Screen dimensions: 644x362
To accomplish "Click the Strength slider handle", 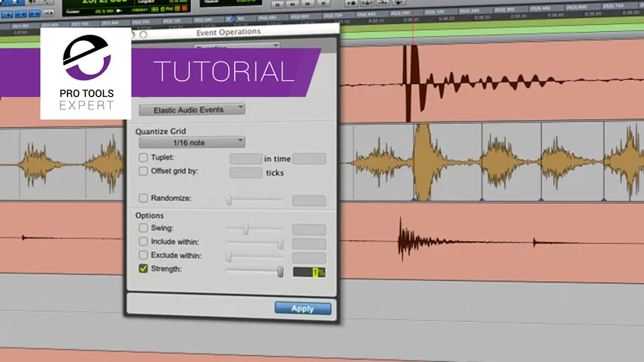I will tap(280, 271).
